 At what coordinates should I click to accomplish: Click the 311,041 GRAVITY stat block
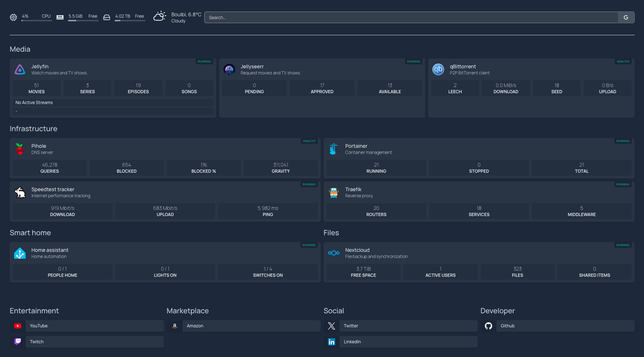click(x=281, y=168)
